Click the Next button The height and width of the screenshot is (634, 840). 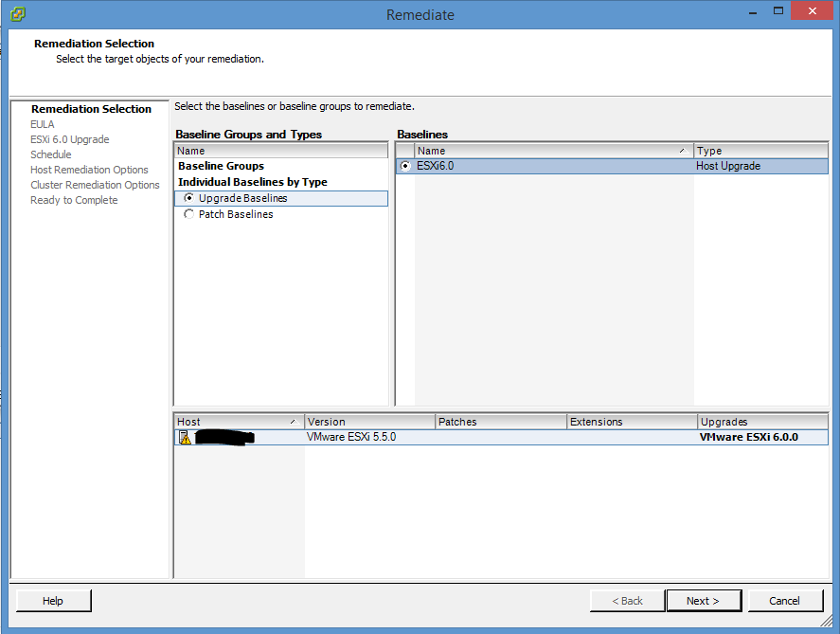[704, 601]
